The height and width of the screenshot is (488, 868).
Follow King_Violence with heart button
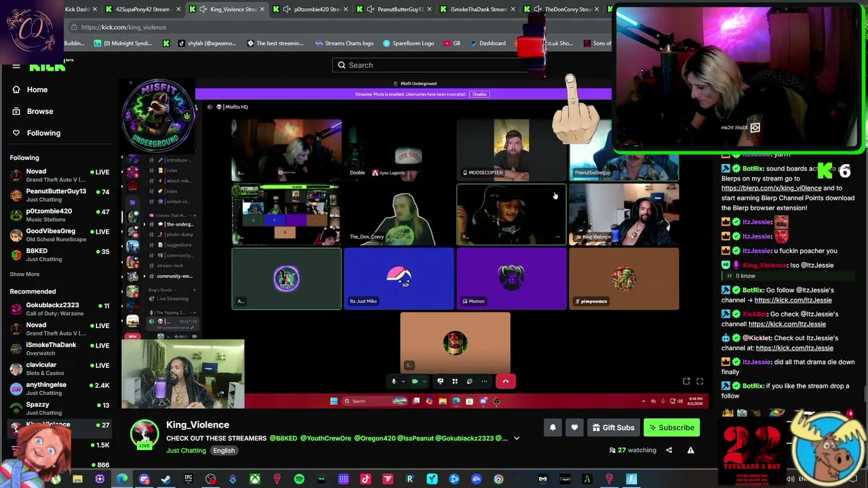pos(574,428)
